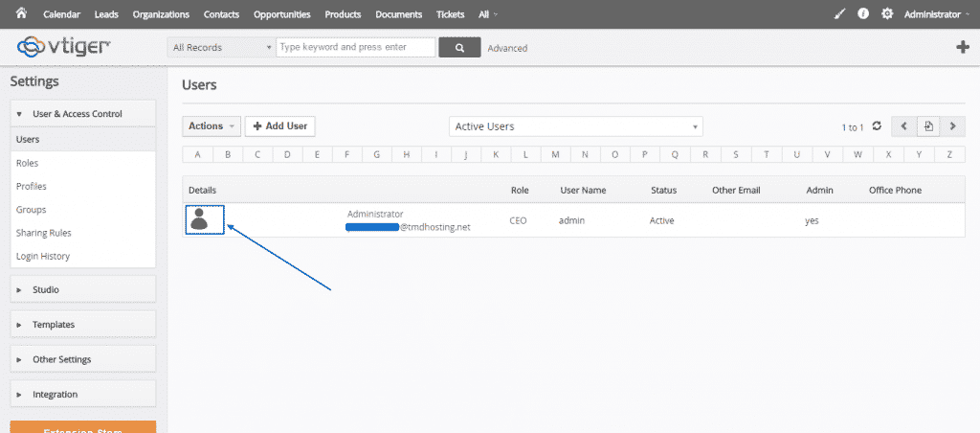
Task: Filter users by letter B
Action: (x=228, y=154)
